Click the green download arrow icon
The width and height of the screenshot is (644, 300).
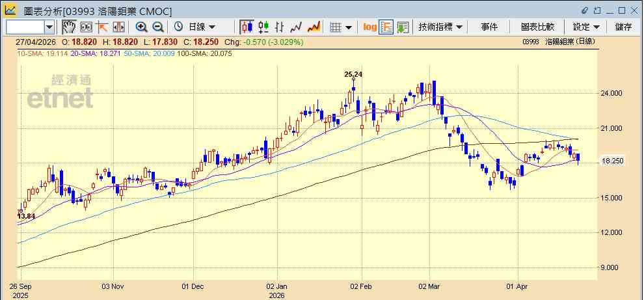tap(403, 27)
